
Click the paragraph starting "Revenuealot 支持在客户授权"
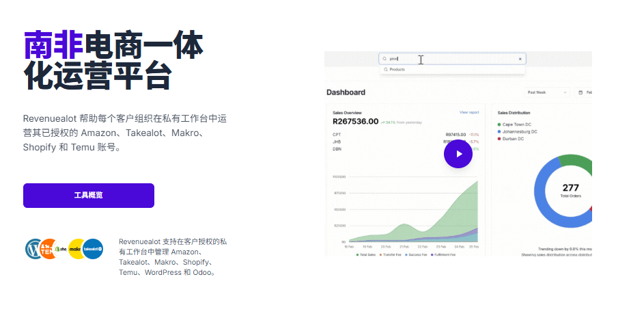click(x=173, y=256)
